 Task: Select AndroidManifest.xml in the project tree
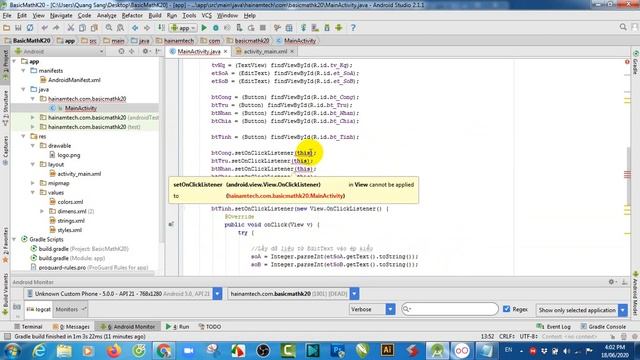pyautogui.click(x=71, y=80)
